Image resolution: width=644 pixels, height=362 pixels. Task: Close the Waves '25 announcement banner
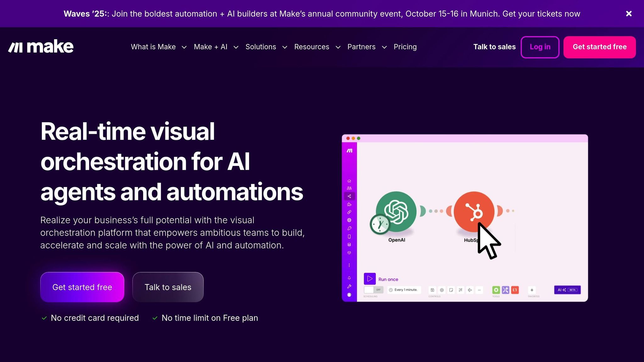coord(629,14)
